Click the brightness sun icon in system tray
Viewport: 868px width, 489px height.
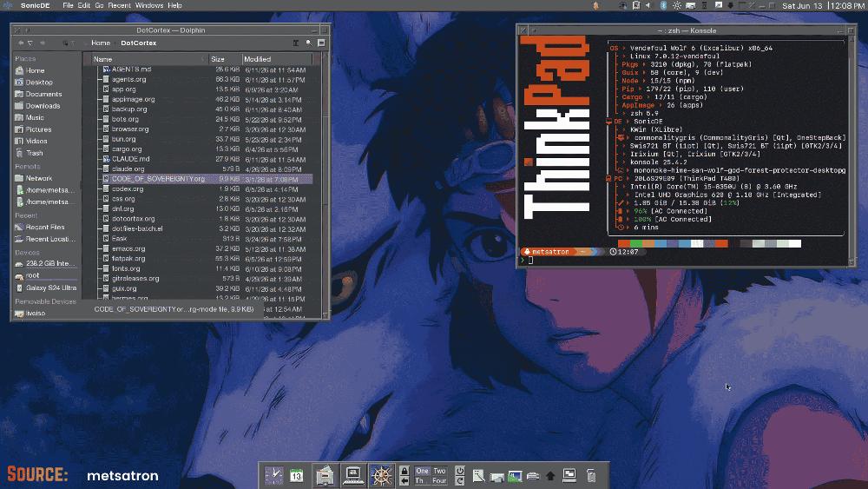coord(677,5)
